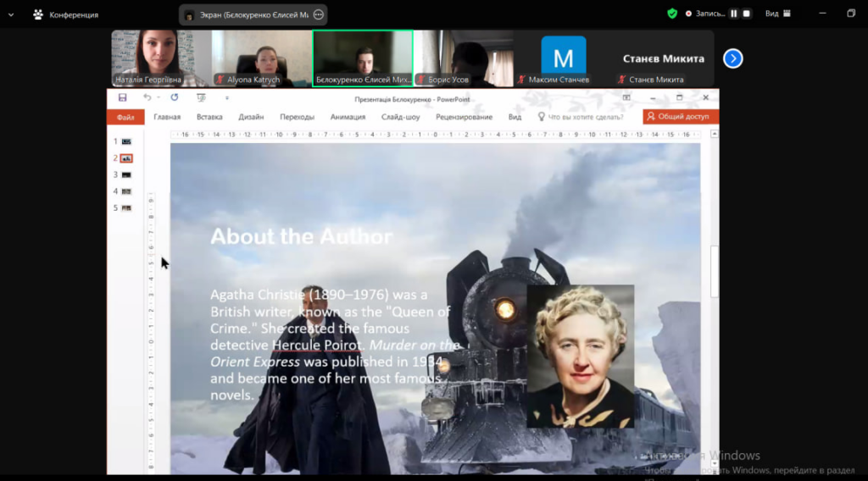Open Customize Quick Access Toolbar dropdown
This screenshot has width=868, height=481.
(227, 98)
